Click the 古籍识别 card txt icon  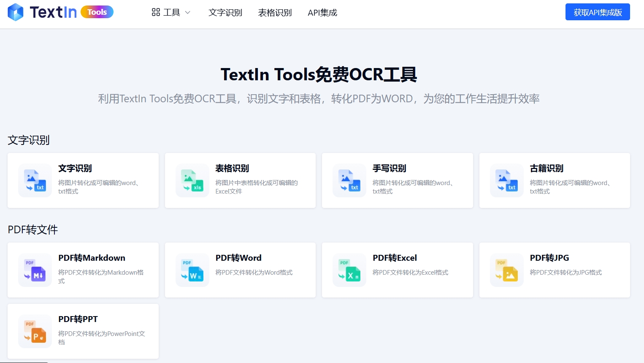click(x=507, y=180)
